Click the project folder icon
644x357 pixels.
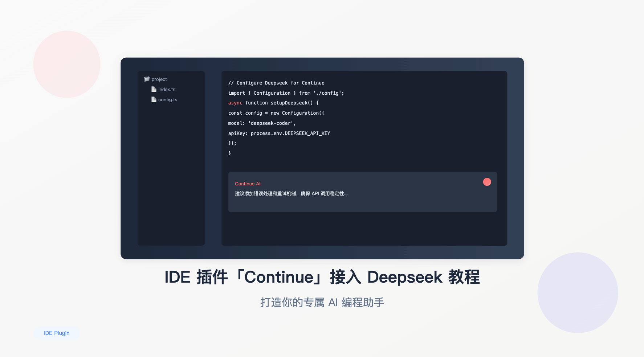pos(147,79)
